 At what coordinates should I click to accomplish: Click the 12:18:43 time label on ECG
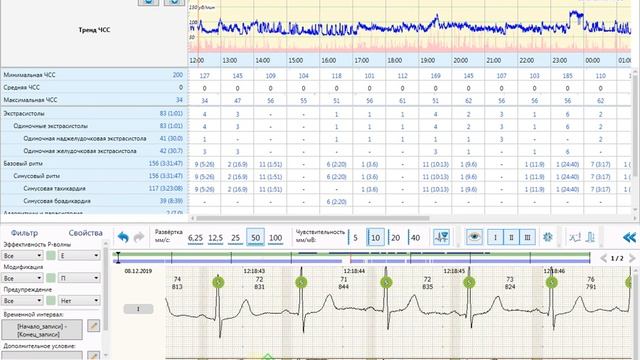pyautogui.click(x=254, y=271)
